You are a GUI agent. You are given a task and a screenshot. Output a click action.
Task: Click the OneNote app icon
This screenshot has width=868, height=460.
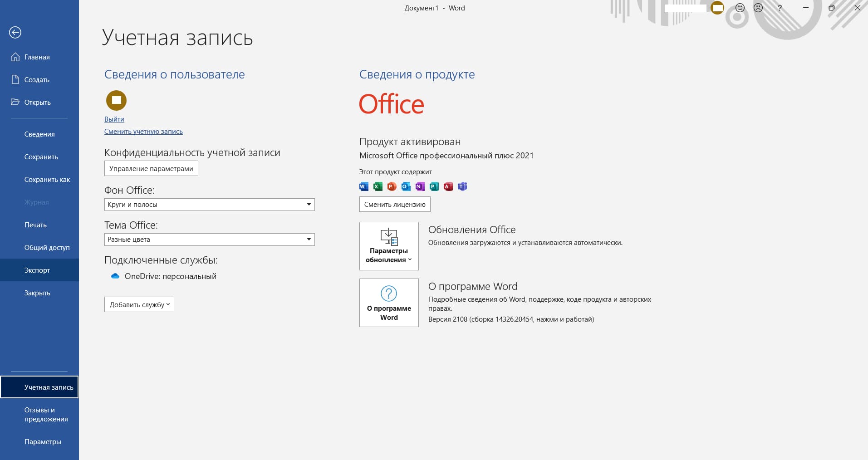420,186
